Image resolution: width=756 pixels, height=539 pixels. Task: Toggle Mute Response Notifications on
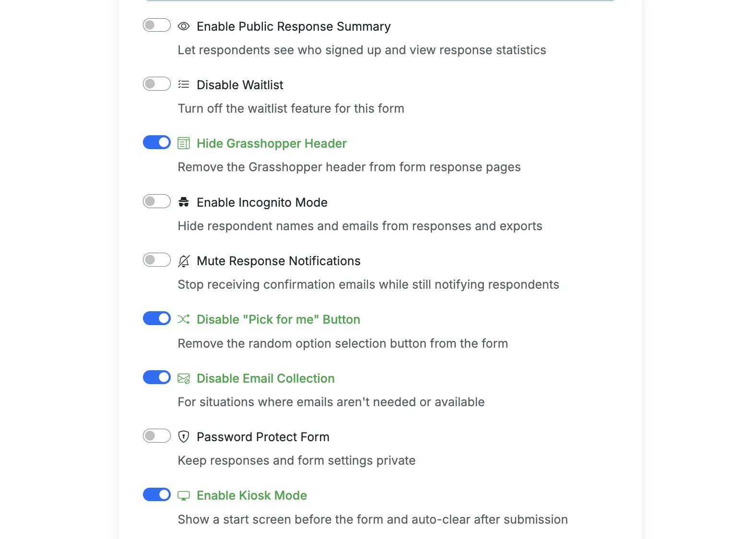(156, 259)
